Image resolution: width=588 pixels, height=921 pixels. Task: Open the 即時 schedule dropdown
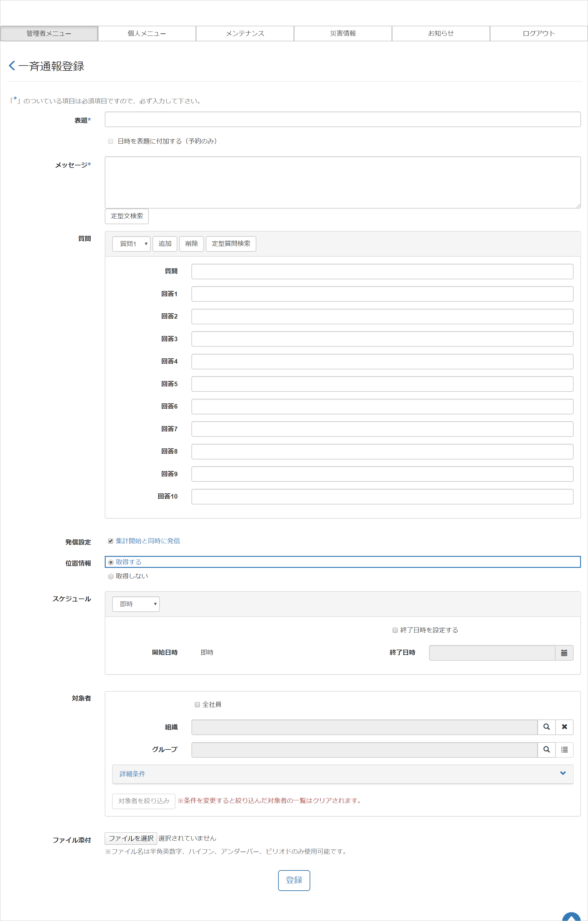(x=136, y=604)
